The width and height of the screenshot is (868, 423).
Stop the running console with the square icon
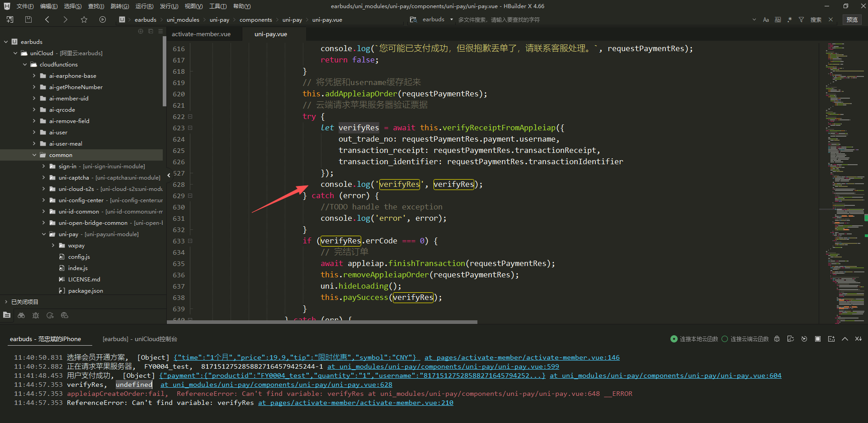(x=817, y=339)
